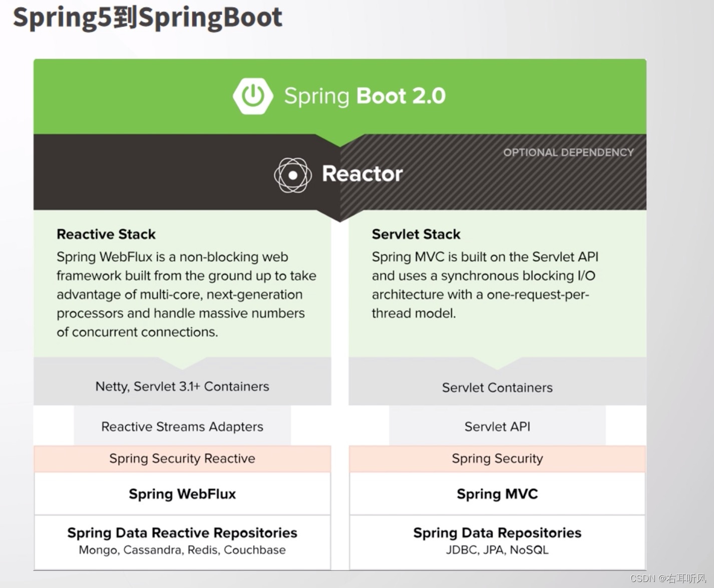The image size is (714, 588).
Task: Click the Servlet Stack heading
Action: coord(416,234)
